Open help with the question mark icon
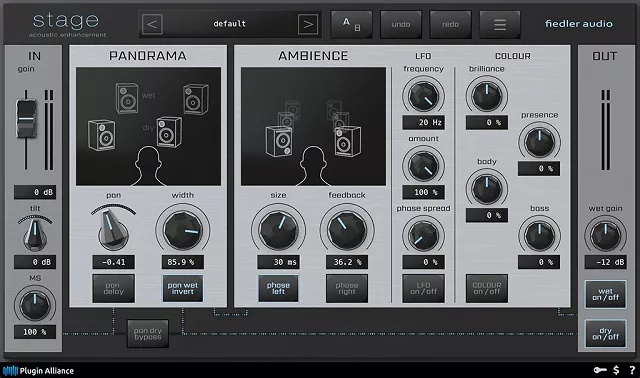This screenshot has height=378, width=640. tap(632, 370)
